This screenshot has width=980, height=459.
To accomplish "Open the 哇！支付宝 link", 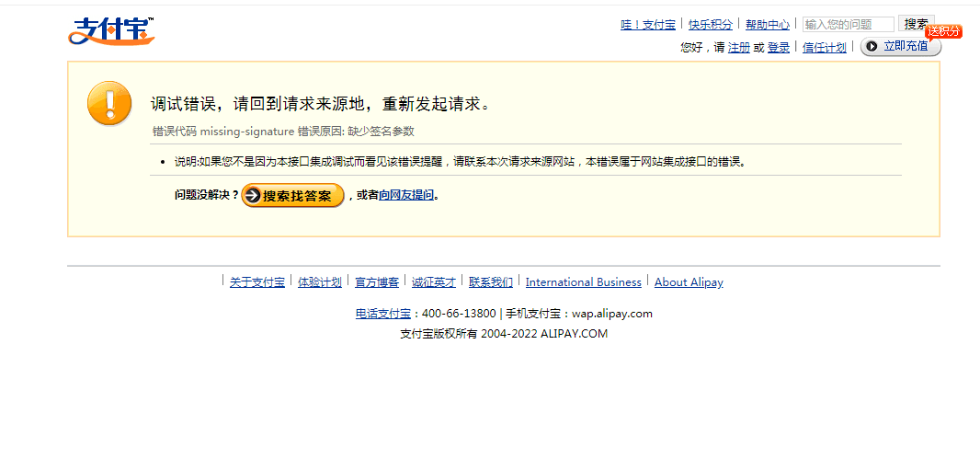I will pyautogui.click(x=647, y=25).
